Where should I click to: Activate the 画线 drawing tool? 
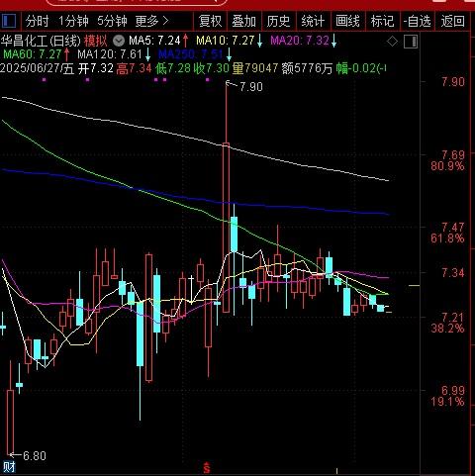coord(347,21)
